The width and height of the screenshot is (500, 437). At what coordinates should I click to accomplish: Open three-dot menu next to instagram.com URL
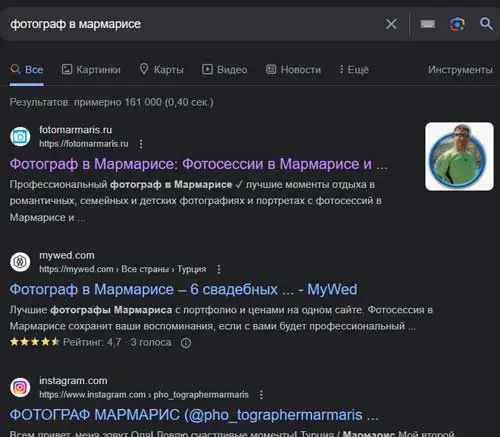[x=261, y=395]
